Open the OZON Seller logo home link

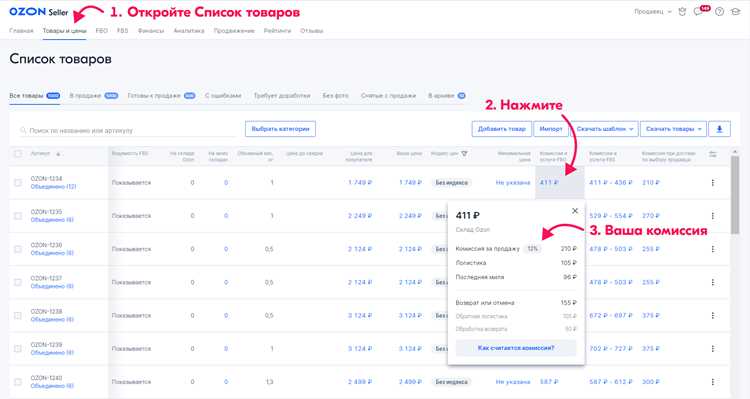[x=39, y=11]
